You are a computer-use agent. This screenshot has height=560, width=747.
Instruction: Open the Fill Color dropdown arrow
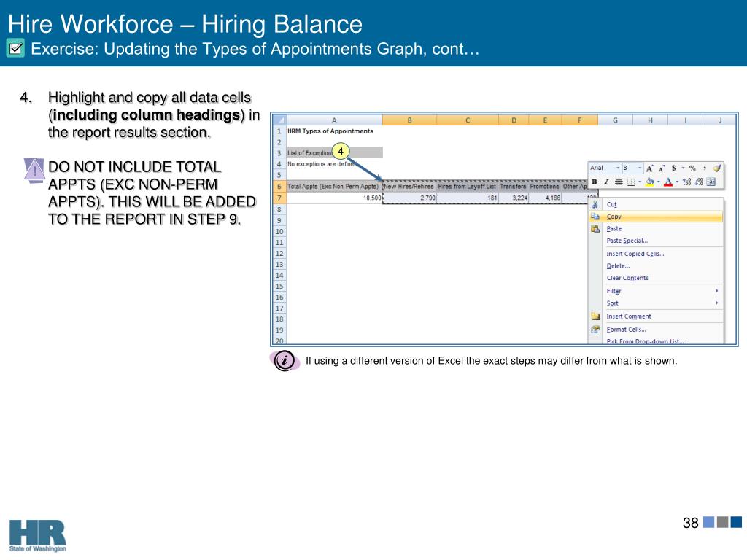pos(658,182)
